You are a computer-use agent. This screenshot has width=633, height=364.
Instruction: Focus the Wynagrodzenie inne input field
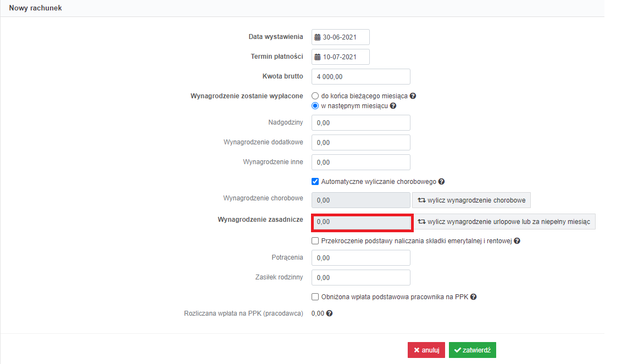pos(361,162)
